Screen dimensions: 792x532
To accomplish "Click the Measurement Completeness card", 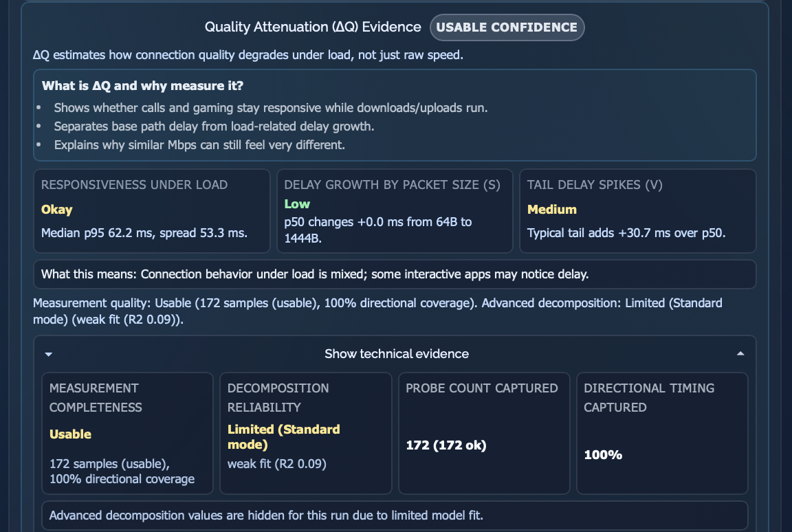I will point(127,433).
